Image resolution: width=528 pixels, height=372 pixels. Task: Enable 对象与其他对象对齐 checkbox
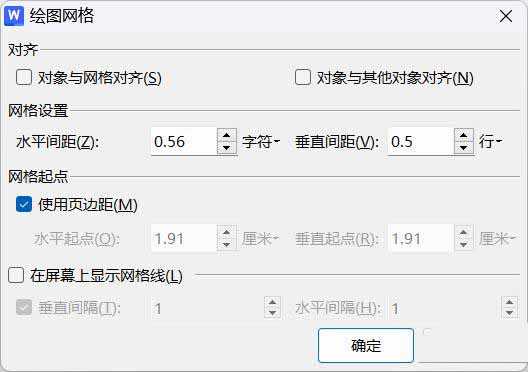pyautogui.click(x=303, y=77)
